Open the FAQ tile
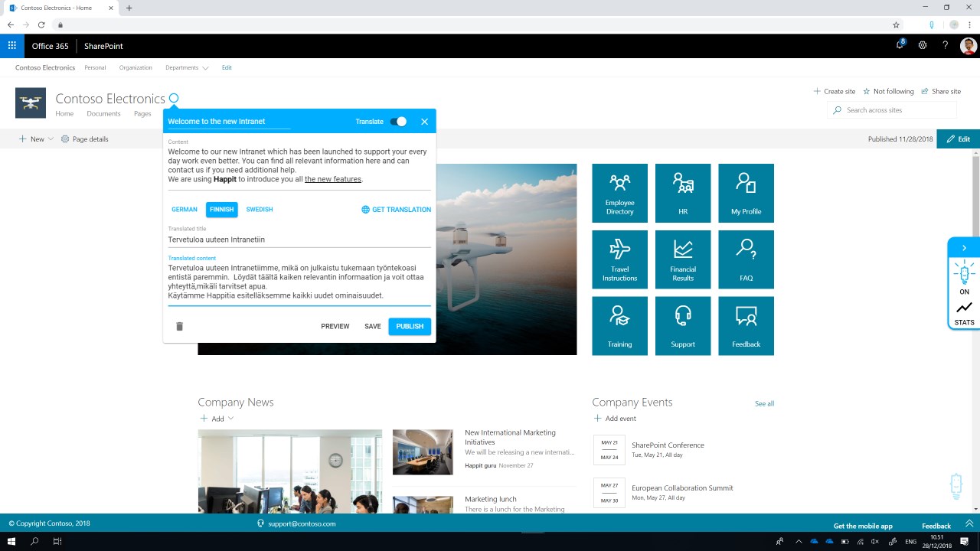The image size is (980, 551). pos(746,259)
